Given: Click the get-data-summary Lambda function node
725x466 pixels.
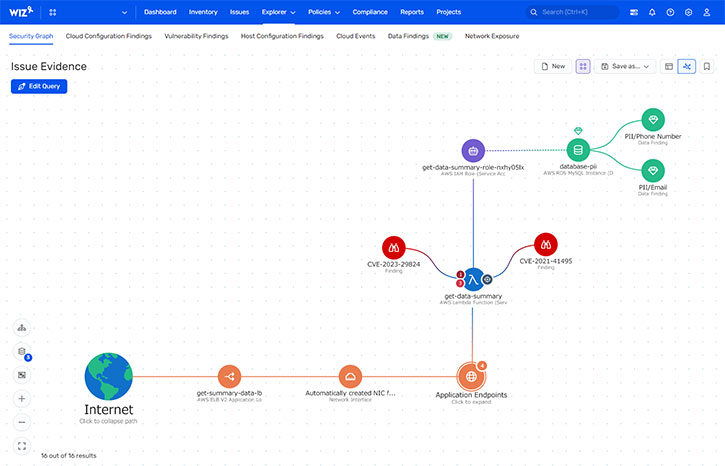Looking at the screenshot, I should pos(473,279).
